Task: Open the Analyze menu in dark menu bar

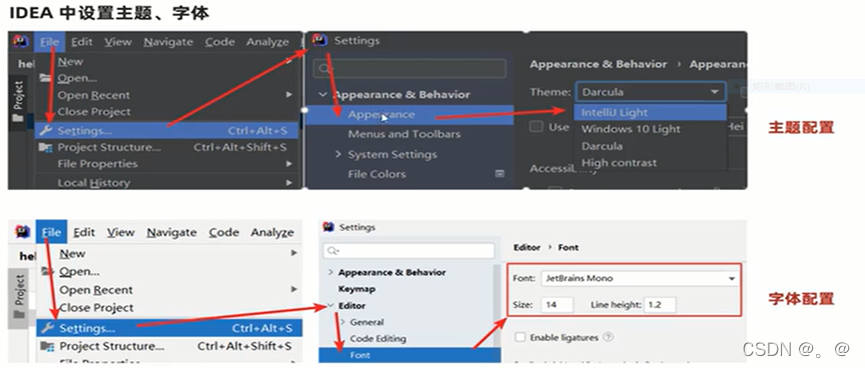Action: point(268,42)
